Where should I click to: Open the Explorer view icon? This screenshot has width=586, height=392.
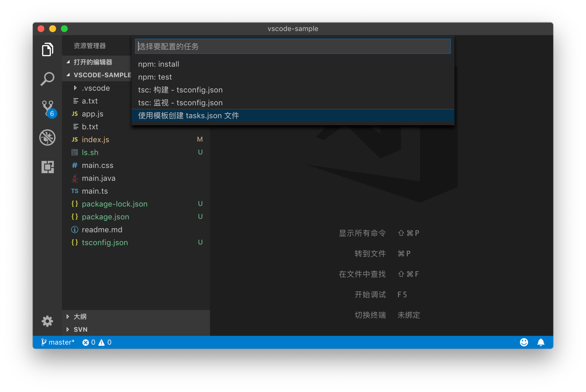pyautogui.click(x=47, y=49)
